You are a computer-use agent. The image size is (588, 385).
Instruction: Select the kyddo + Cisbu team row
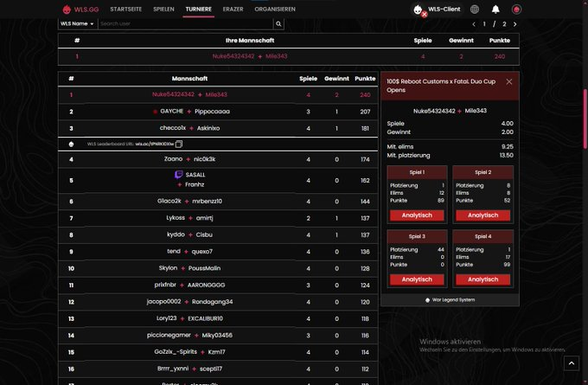click(x=218, y=235)
